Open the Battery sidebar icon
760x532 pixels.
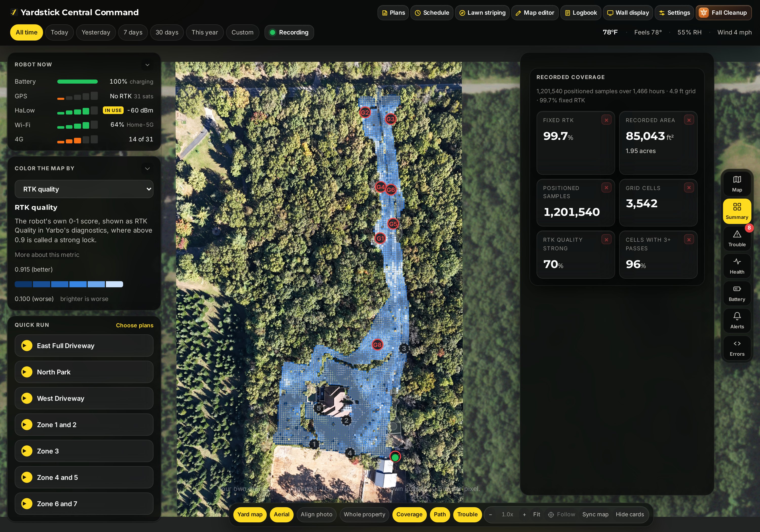click(737, 293)
